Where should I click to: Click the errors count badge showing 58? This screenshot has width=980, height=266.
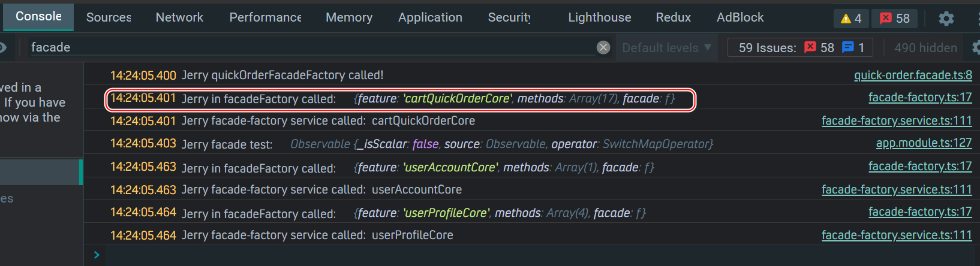point(894,19)
